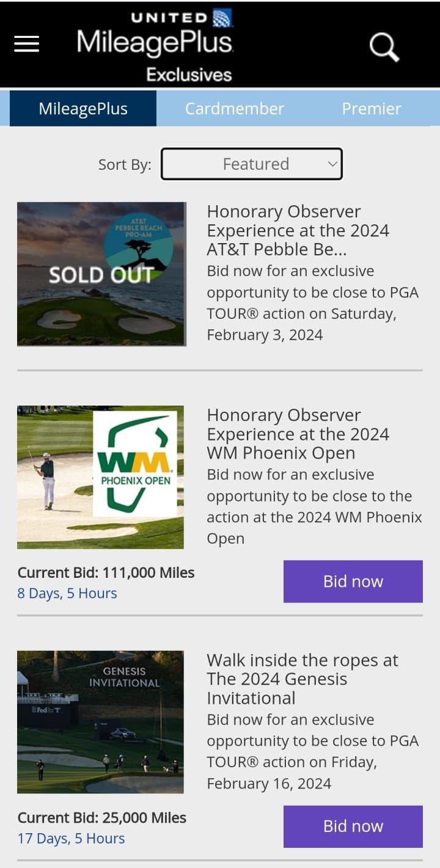This screenshot has width=440, height=868.
Task: Open the WM Phoenix Open thumbnail
Action: click(101, 477)
